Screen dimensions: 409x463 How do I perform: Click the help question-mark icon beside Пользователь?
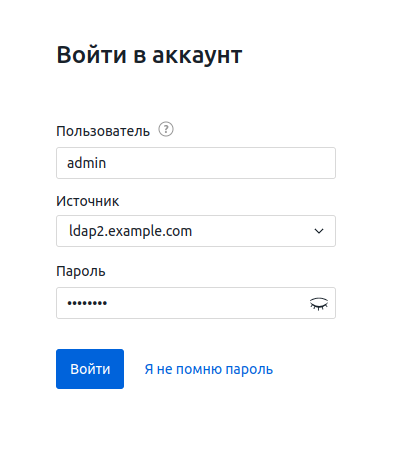[x=166, y=129]
